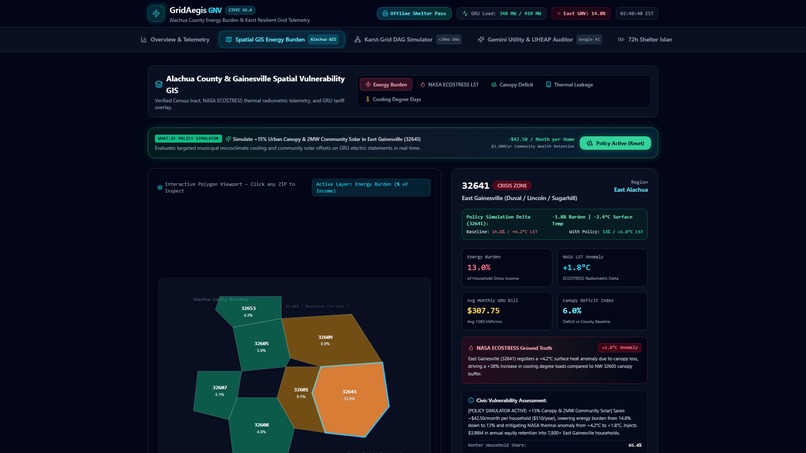This screenshot has width=806, height=453.
Task: Click the Active Layer: Energy Burden label
Action: 371,187
